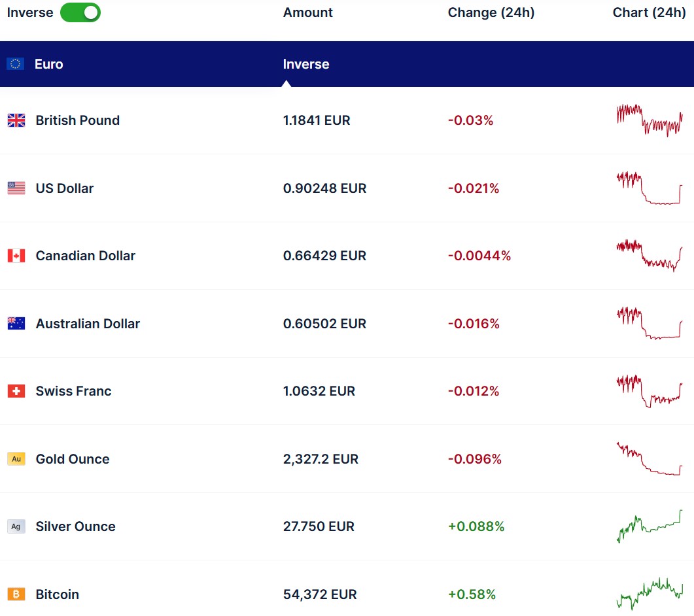The image size is (694, 616).
Task: Select the Amount column header
Action: 307,12
